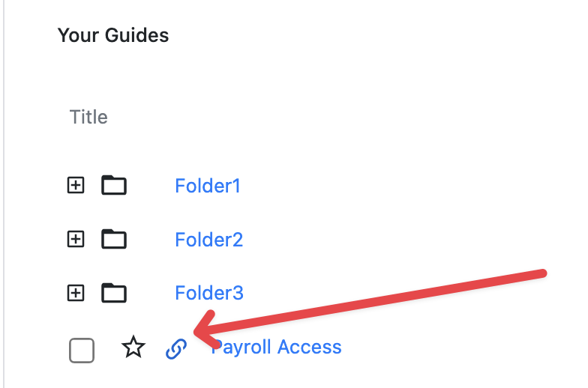Screen dimensions: 588x388
Task: Tick the Payroll Access checkbox
Action: tap(82, 350)
